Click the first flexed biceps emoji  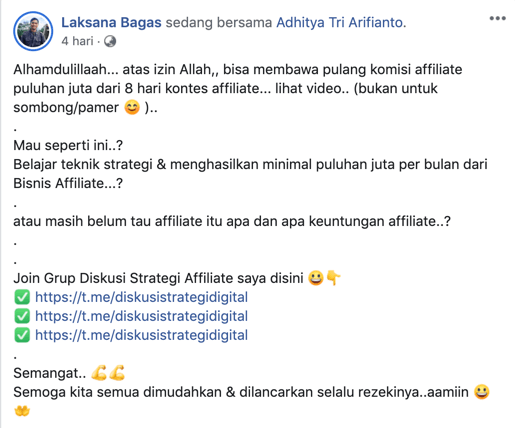(x=99, y=373)
